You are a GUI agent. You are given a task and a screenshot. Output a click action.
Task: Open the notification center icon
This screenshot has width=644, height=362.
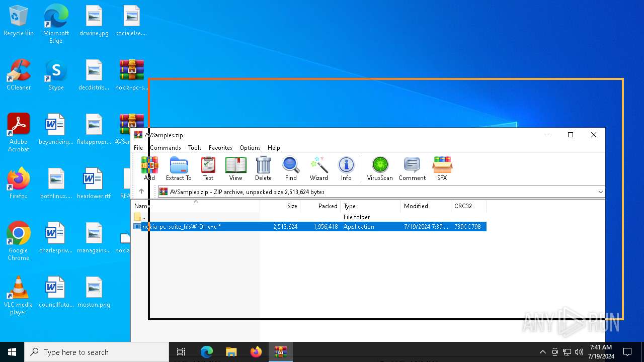(x=627, y=352)
